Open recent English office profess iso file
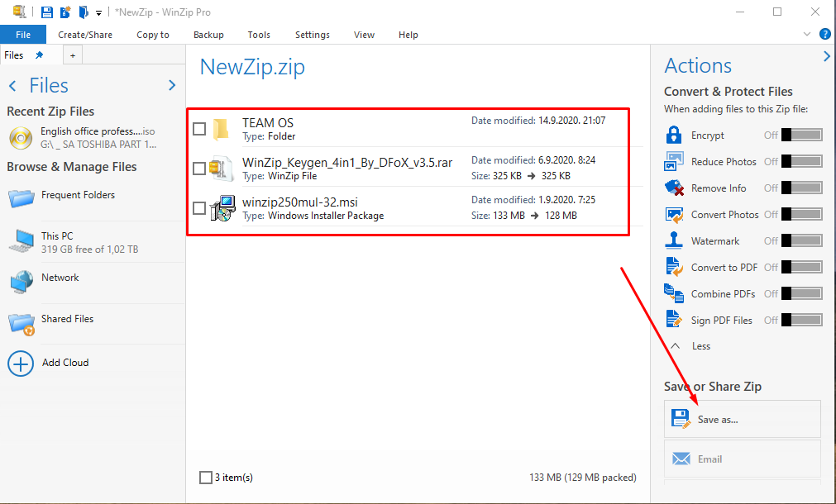This screenshot has height=504, width=836. click(x=98, y=137)
